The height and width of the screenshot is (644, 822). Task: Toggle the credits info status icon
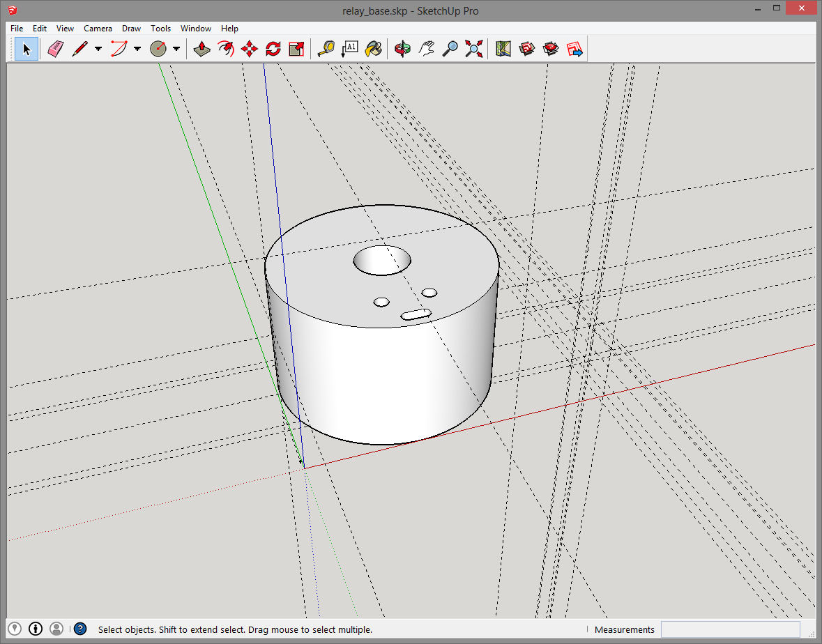36,629
